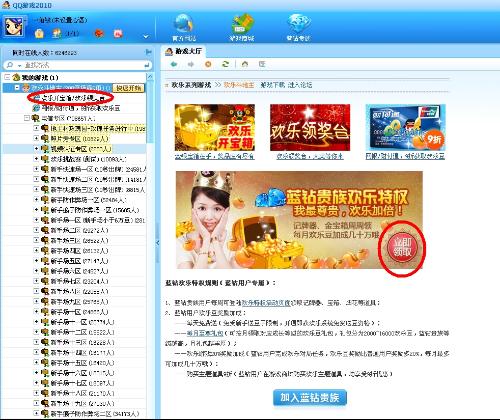Click the QQ游戏2010 title bar penguin icon
500x420 pixels.
[x=6, y=5]
